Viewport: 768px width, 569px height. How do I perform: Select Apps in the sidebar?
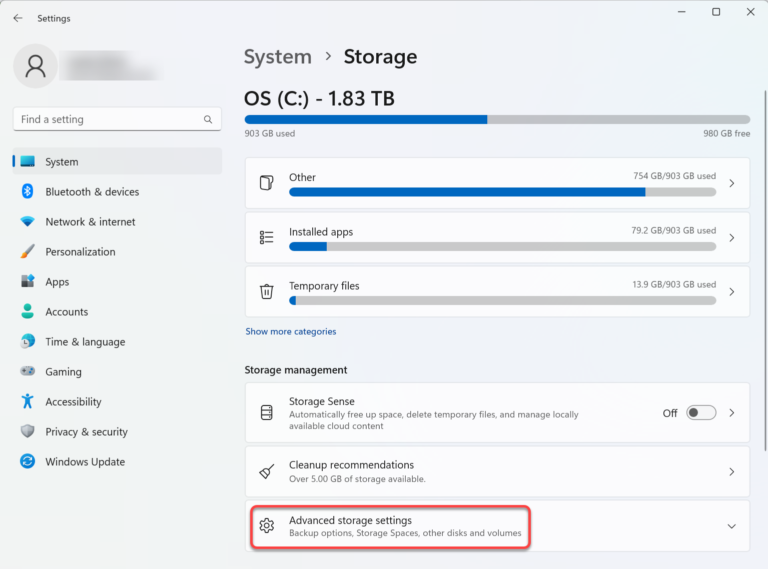click(57, 282)
